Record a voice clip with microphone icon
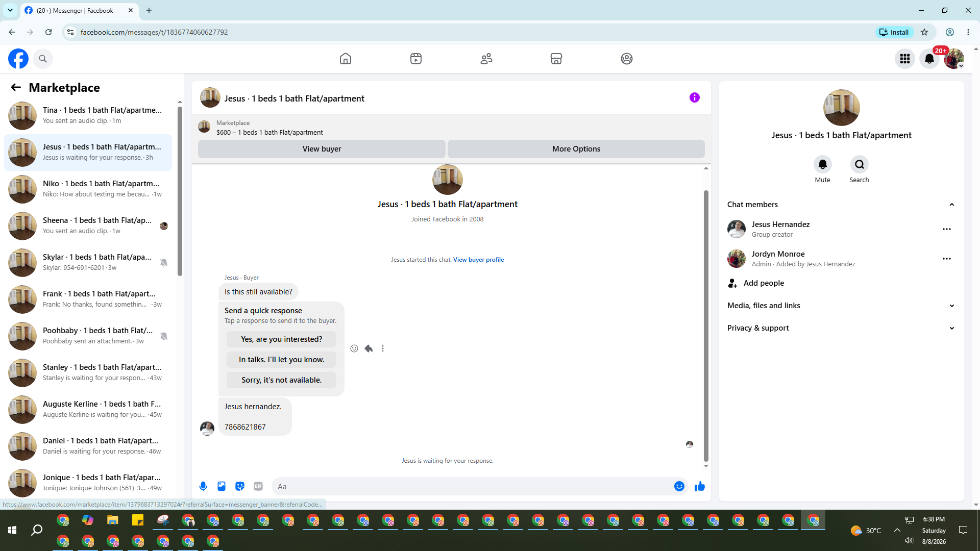 pyautogui.click(x=203, y=486)
